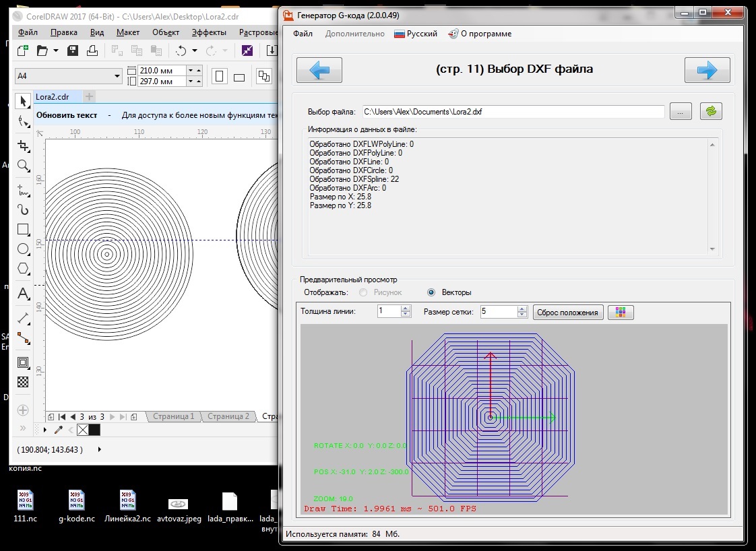Click the Сброс положения button
The height and width of the screenshot is (551, 756).
point(567,312)
